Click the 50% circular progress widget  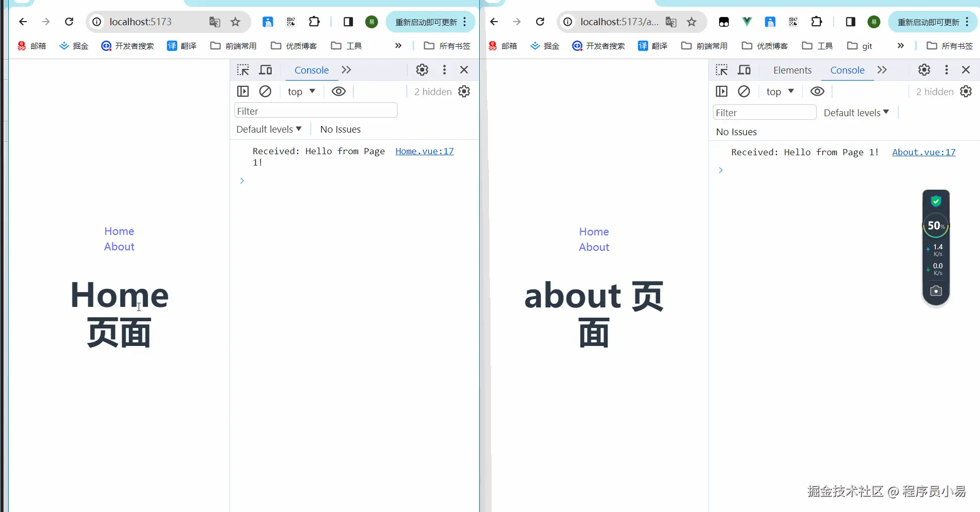click(936, 226)
